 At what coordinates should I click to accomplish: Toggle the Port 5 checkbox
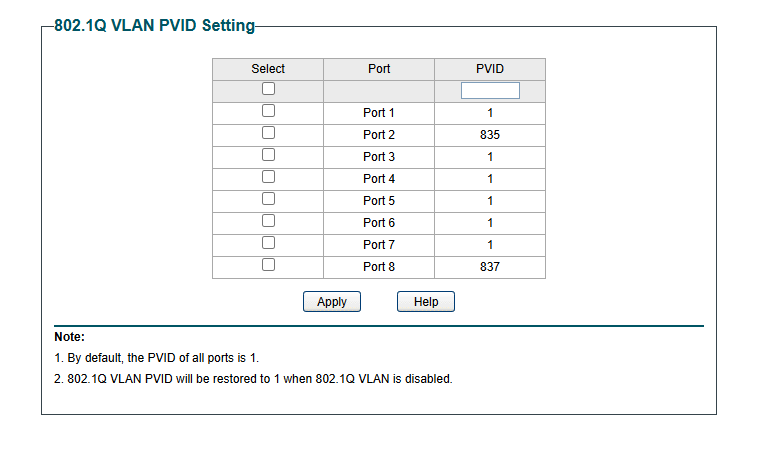coord(268,199)
